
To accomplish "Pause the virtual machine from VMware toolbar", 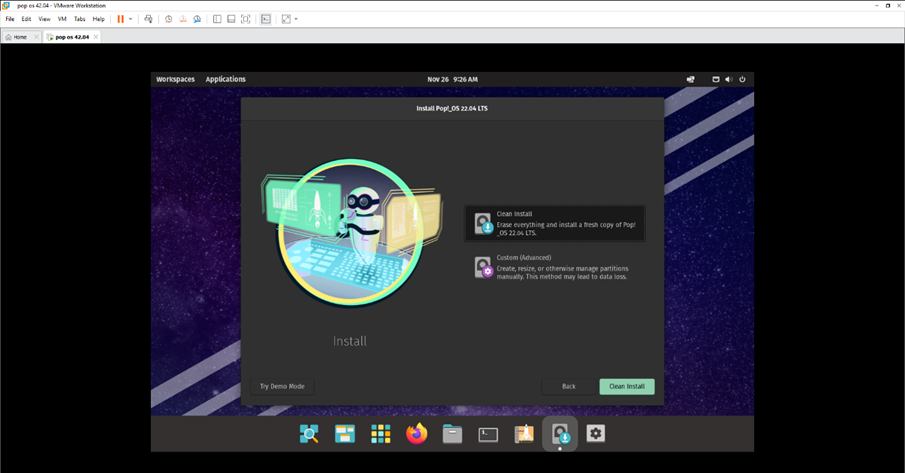I will [x=121, y=19].
